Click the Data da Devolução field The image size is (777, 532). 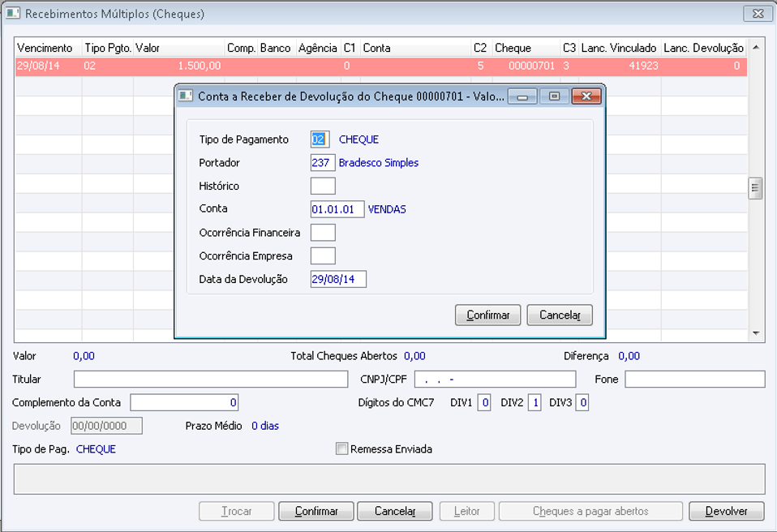point(338,279)
